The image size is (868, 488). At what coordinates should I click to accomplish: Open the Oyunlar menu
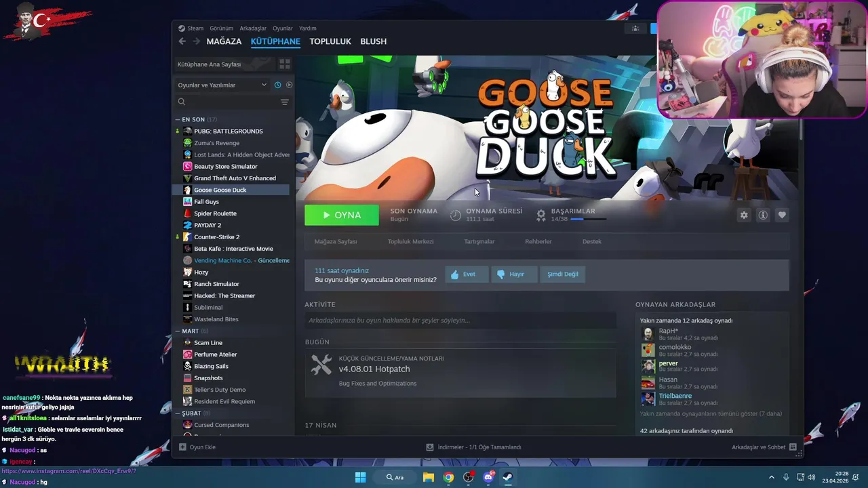tap(283, 28)
